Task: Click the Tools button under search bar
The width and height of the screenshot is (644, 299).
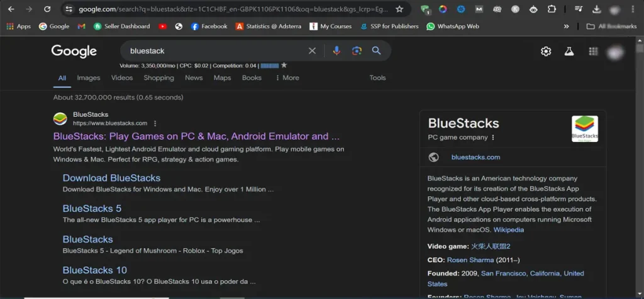Action: [377, 78]
